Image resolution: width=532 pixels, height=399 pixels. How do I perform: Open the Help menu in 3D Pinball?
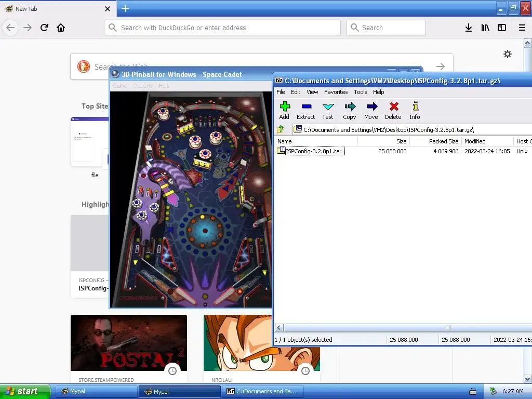pos(164,86)
